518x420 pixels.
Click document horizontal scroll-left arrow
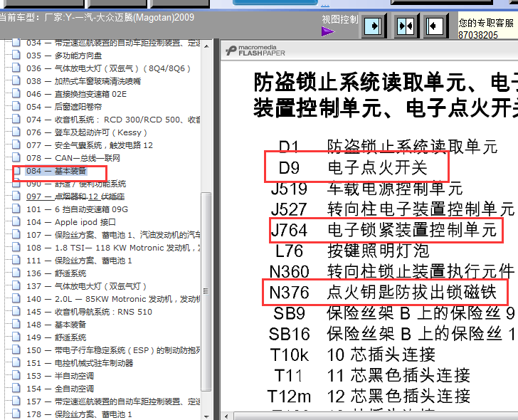[x=226, y=416]
